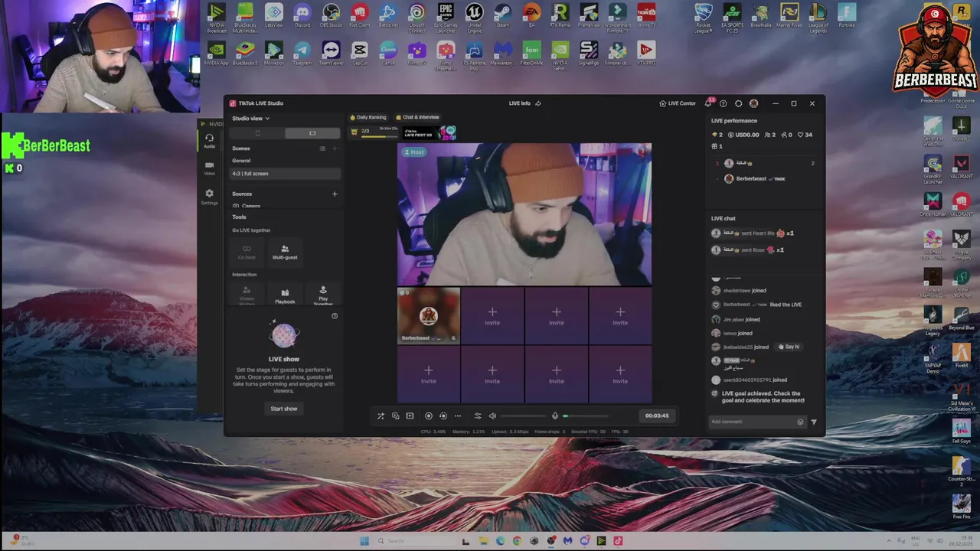Open the Multi-guest tool
This screenshot has width=980, height=551.
285,252
